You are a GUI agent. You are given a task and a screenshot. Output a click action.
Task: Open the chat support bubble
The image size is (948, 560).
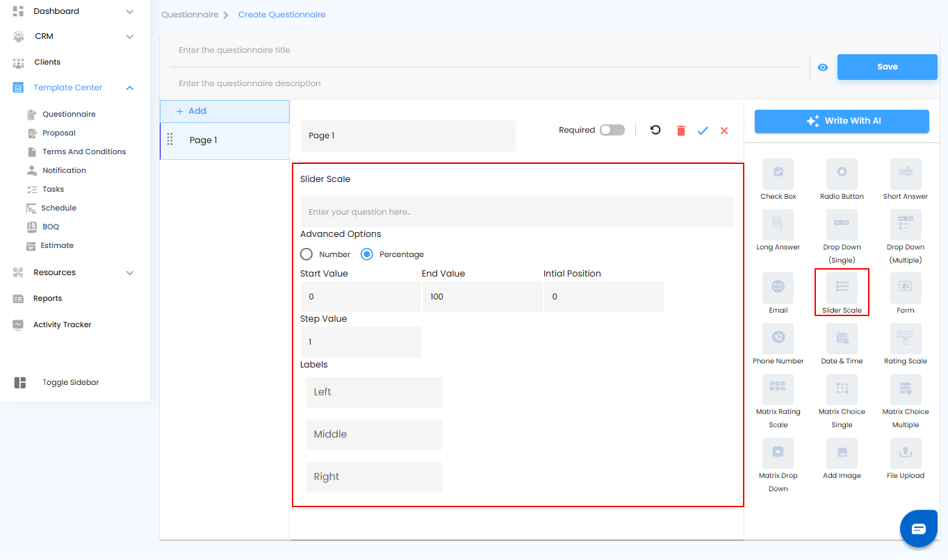(918, 529)
